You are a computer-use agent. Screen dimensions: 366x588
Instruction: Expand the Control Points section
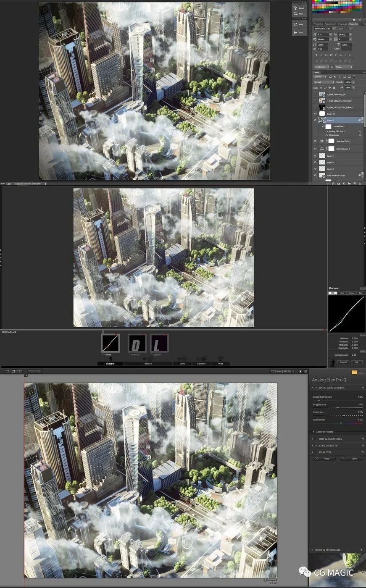pyautogui.click(x=313, y=432)
